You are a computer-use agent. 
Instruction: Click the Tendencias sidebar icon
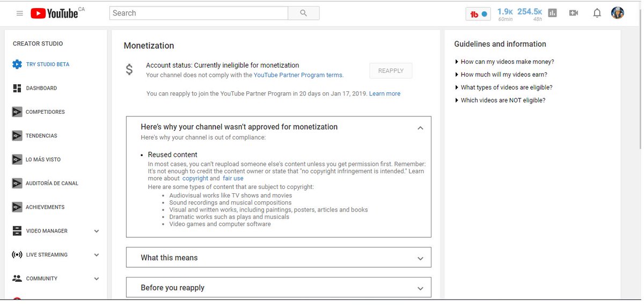click(x=17, y=136)
